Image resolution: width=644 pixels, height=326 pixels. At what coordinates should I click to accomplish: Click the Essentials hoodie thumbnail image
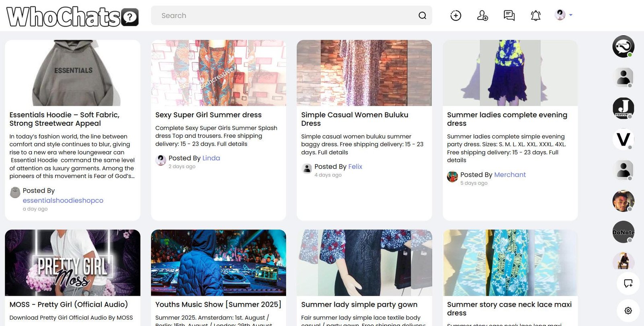tap(73, 73)
